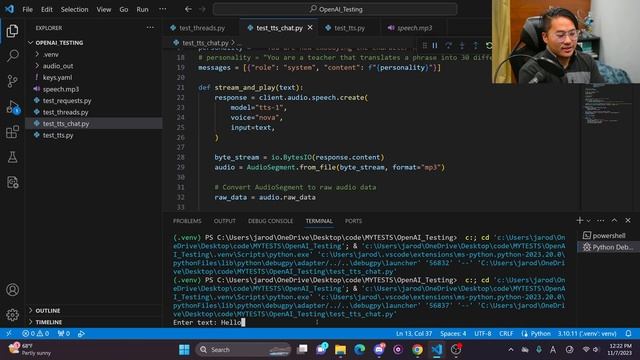Open Accounts menu in activity bar
Screen dimensions: 640x360
coord(12,290)
